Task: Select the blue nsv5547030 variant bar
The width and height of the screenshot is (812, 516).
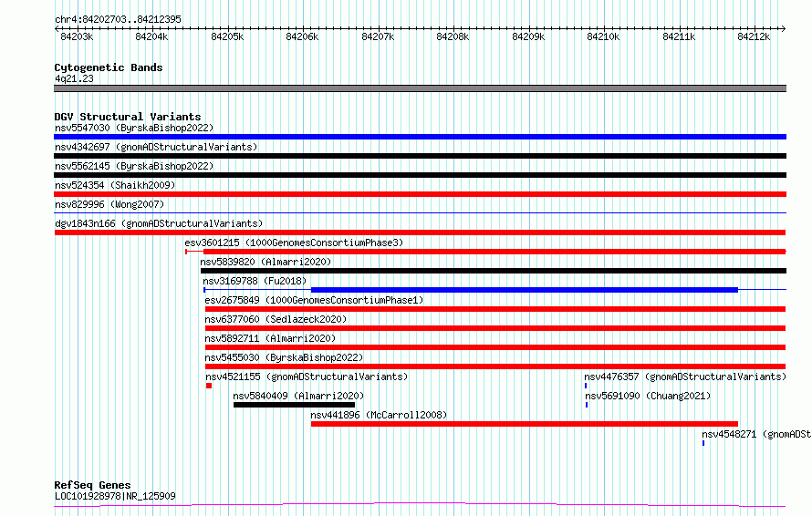Action: (420, 137)
